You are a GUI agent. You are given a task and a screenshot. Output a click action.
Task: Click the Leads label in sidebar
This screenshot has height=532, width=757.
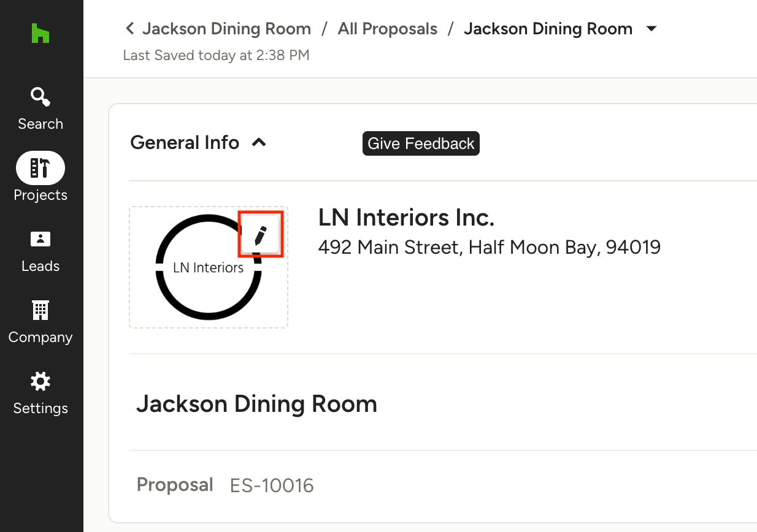click(40, 266)
